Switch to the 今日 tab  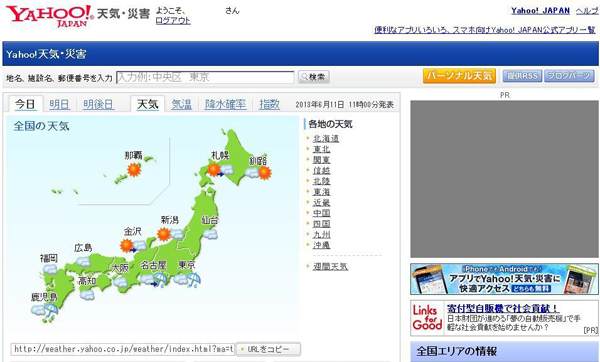click(x=25, y=104)
